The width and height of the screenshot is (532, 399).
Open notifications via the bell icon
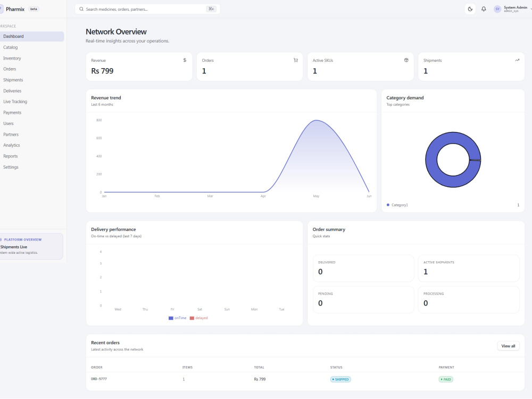click(484, 9)
